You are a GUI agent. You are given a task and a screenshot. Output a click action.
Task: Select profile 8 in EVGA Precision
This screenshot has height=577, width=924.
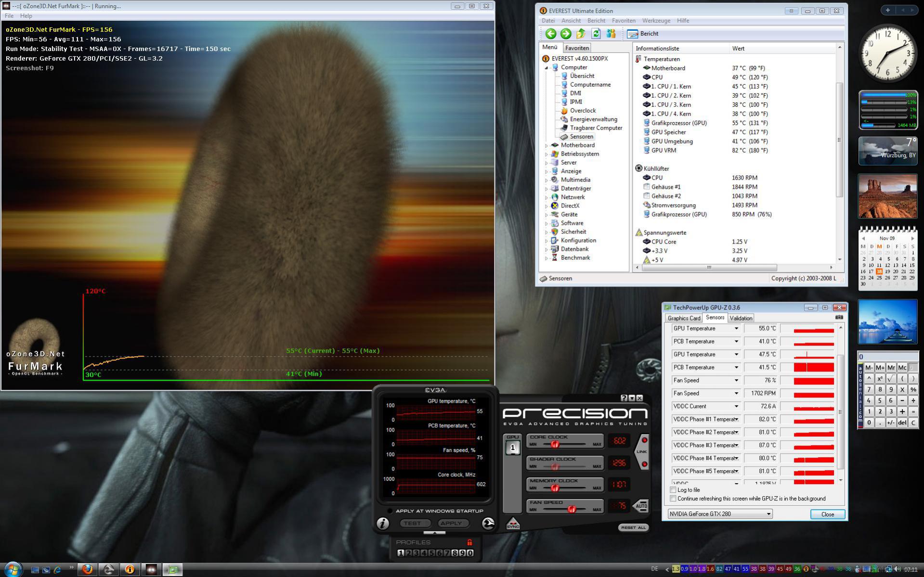[455, 553]
